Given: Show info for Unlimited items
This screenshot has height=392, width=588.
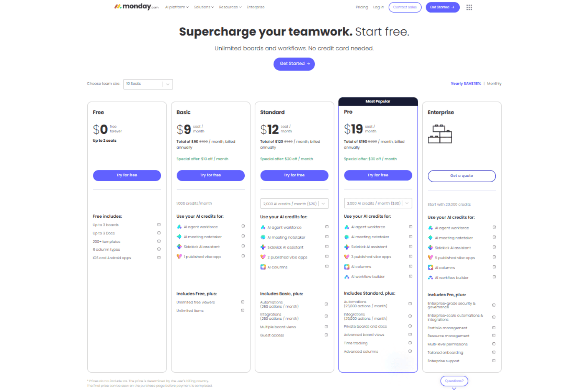Looking at the screenshot, I should click(243, 311).
